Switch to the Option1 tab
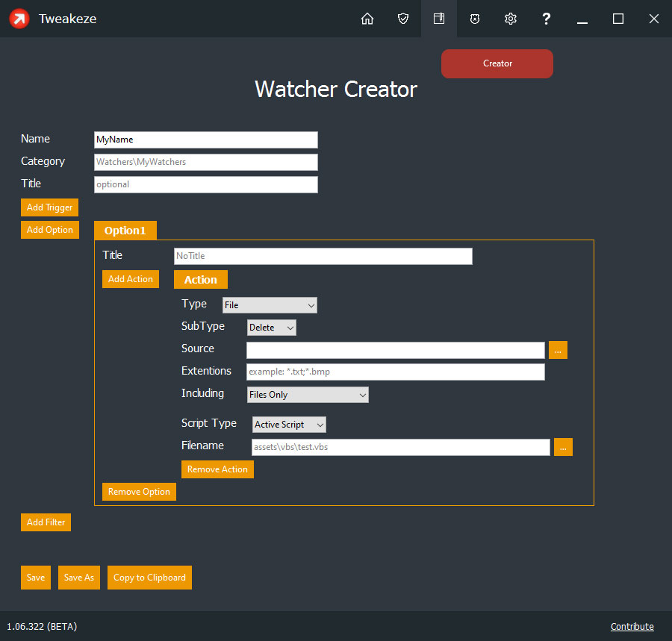 [x=125, y=231]
